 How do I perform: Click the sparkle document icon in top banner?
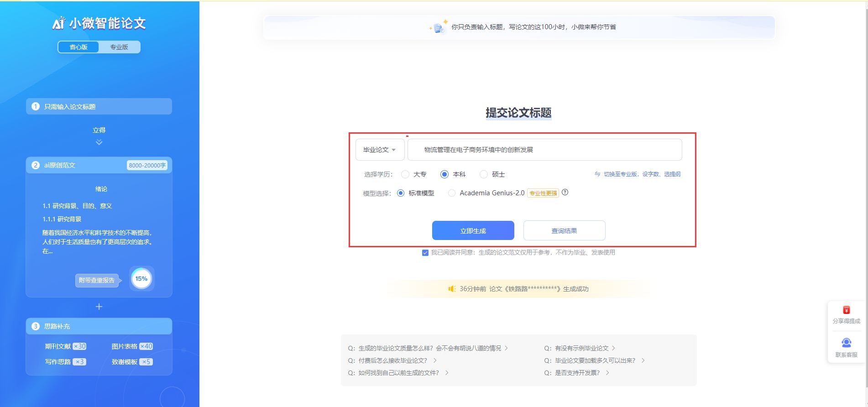[439, 27]
